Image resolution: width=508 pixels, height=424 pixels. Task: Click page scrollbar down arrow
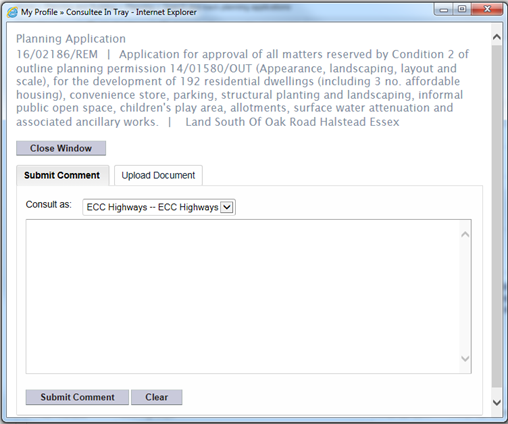tap(497, 403)
